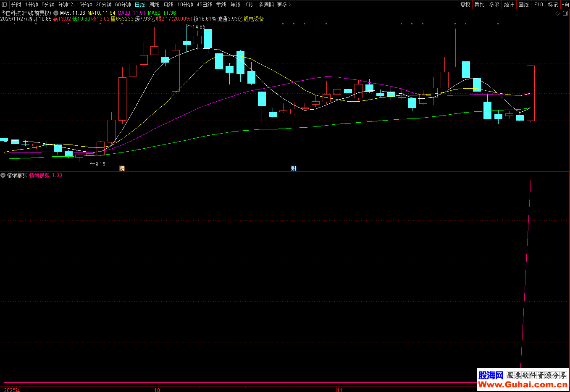
Task: Open the 标记 mark tool
Action: (553, 5)
